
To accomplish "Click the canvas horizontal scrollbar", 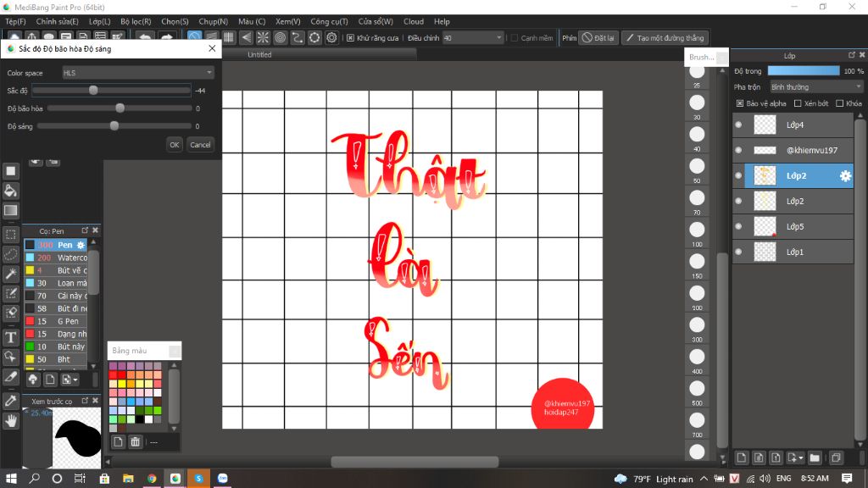I will (x=415, y=462).
